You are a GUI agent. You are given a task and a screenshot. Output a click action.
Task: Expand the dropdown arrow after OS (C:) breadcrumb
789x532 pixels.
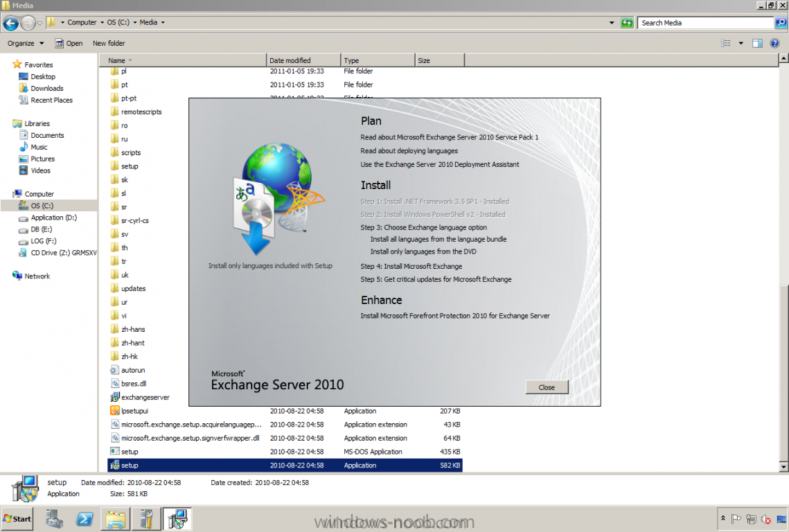[135, 23]
